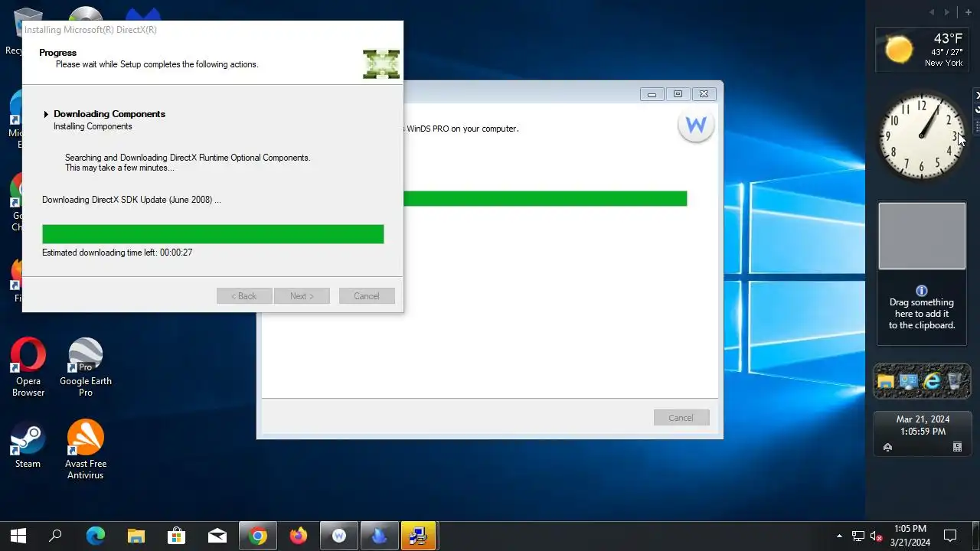The height and width of the screenshot is (551, 980).
Task: Select the Opera Browser desktop icon
Action: 28,367
